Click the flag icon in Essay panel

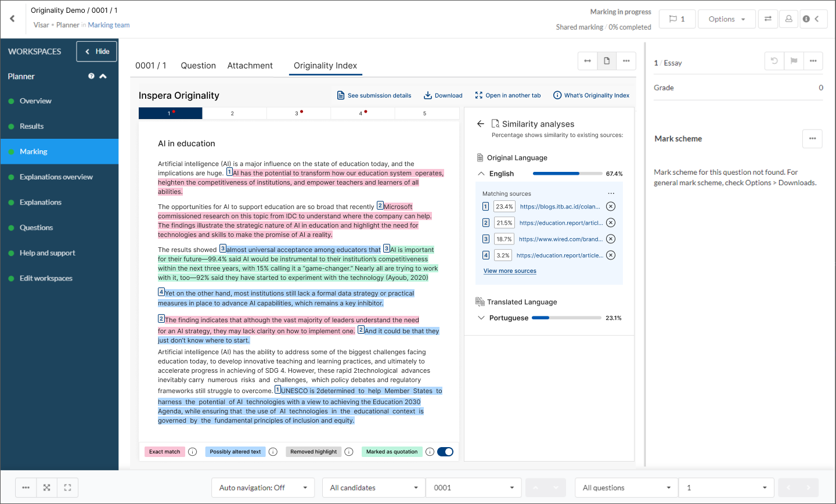click(794, 61)
